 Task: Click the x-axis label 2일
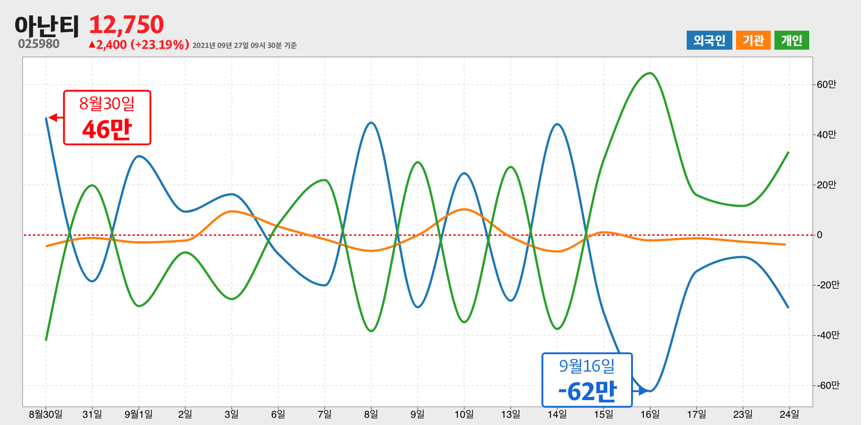(x=185, y=414)
